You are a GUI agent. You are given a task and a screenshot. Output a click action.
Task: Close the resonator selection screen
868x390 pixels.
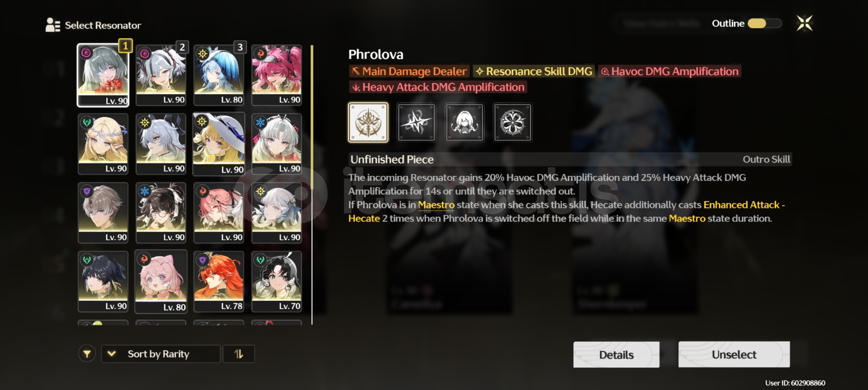[804, 23]
